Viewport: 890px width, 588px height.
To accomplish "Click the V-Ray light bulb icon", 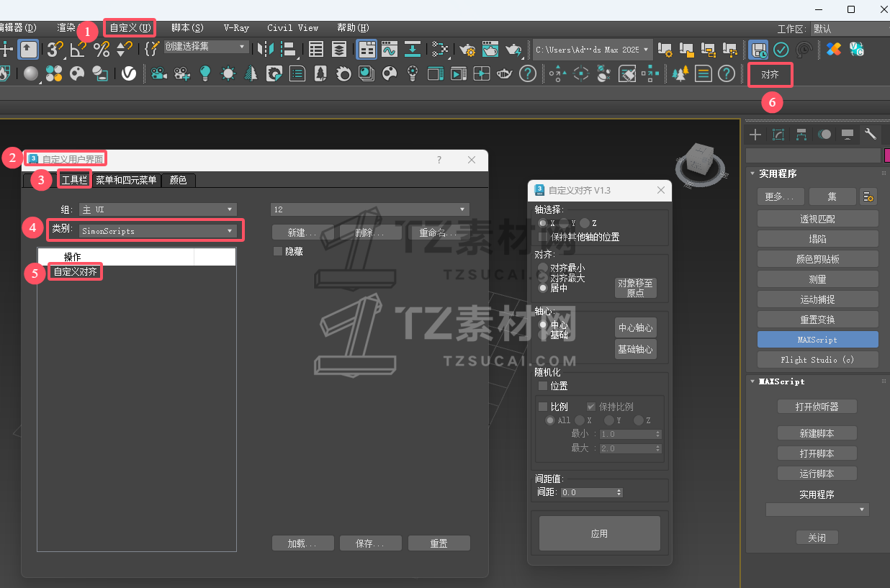I will click(x=205, y=73).
